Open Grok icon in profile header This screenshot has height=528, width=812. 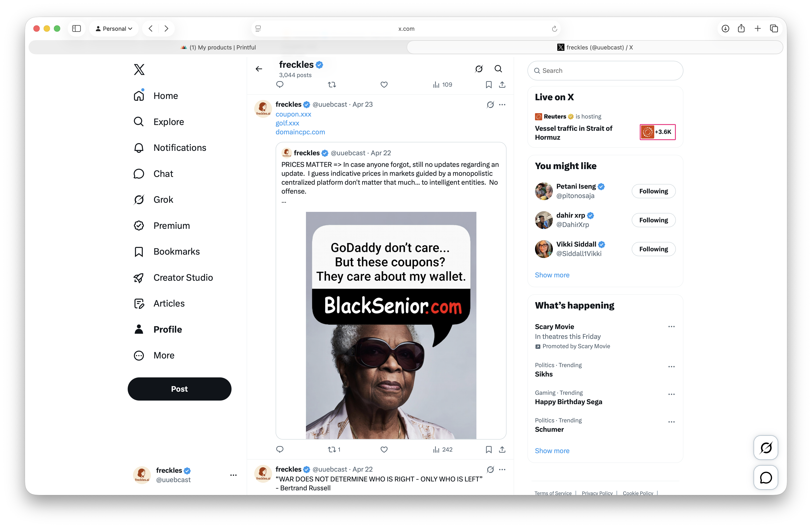click(479, 69)
